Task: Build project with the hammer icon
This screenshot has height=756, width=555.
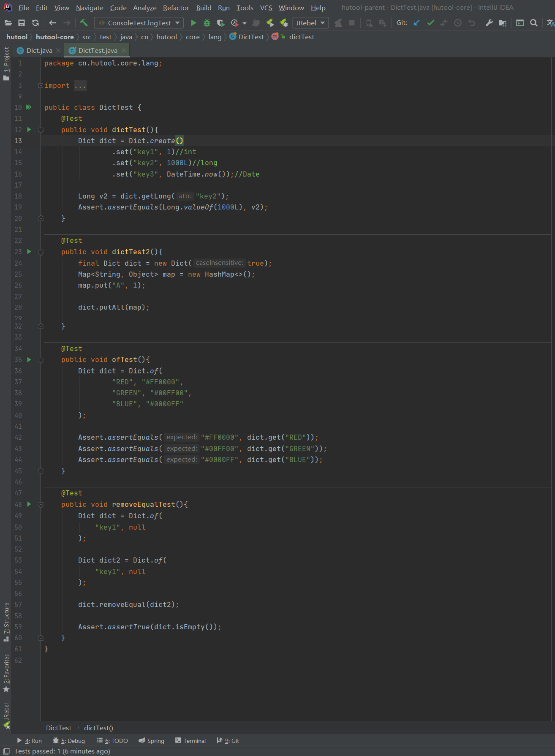Action: [84, 23]
